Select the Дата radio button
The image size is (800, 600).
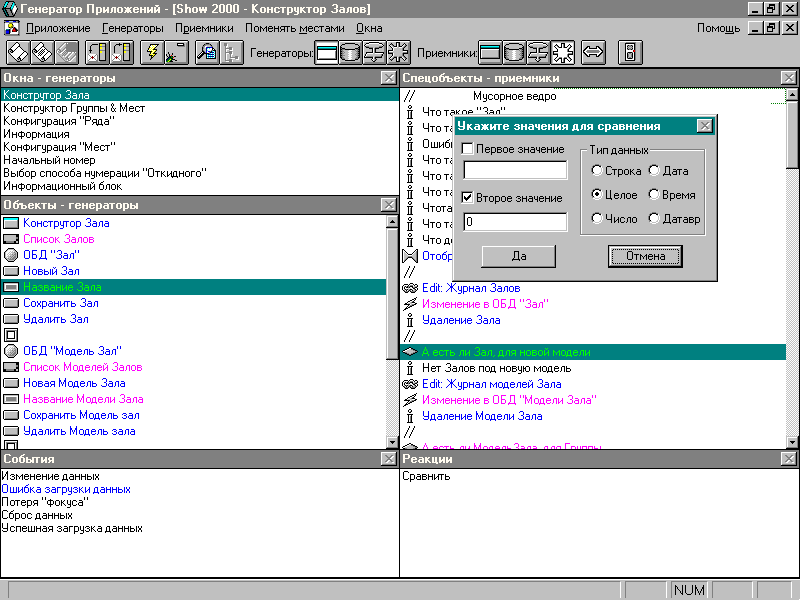point(654,171)
